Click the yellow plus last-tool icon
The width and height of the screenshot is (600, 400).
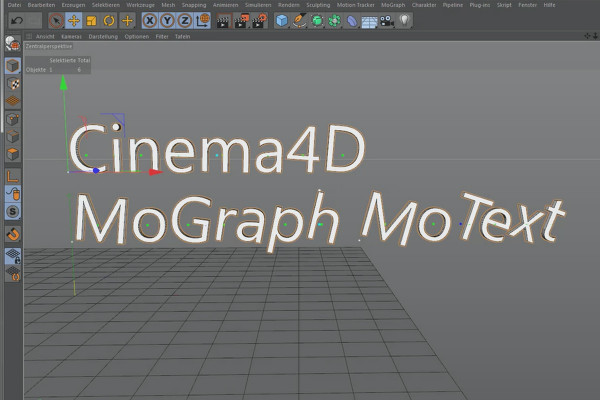[x=127, y=21]
